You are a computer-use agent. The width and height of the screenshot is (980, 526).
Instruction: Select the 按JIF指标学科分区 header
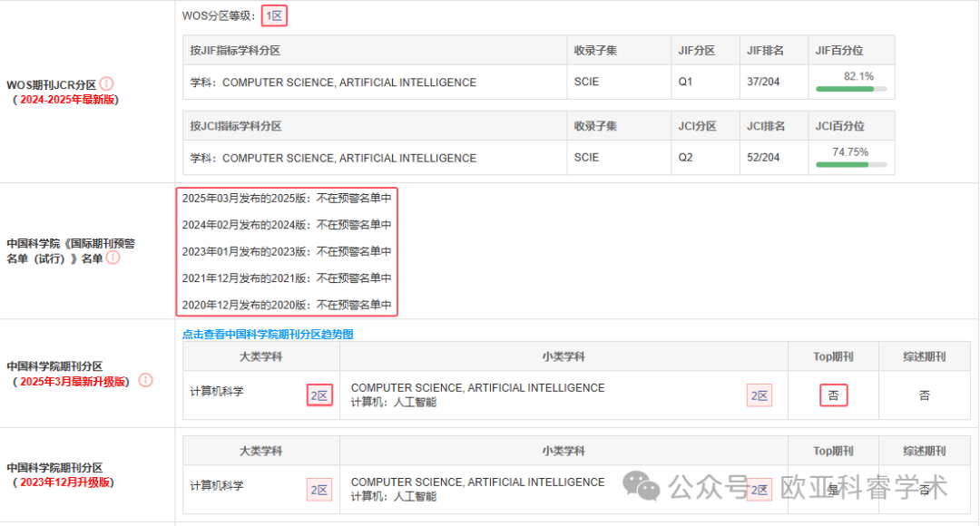(x=235, y=51)
